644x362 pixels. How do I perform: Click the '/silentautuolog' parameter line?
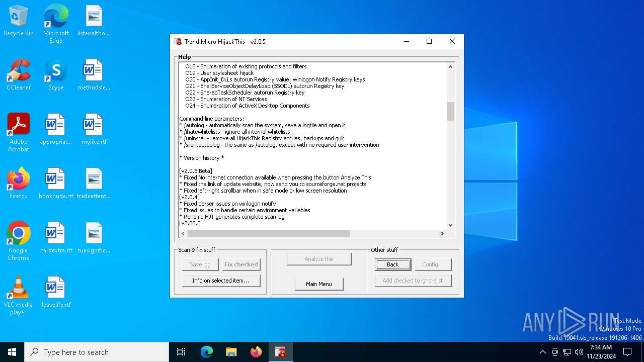279,145
